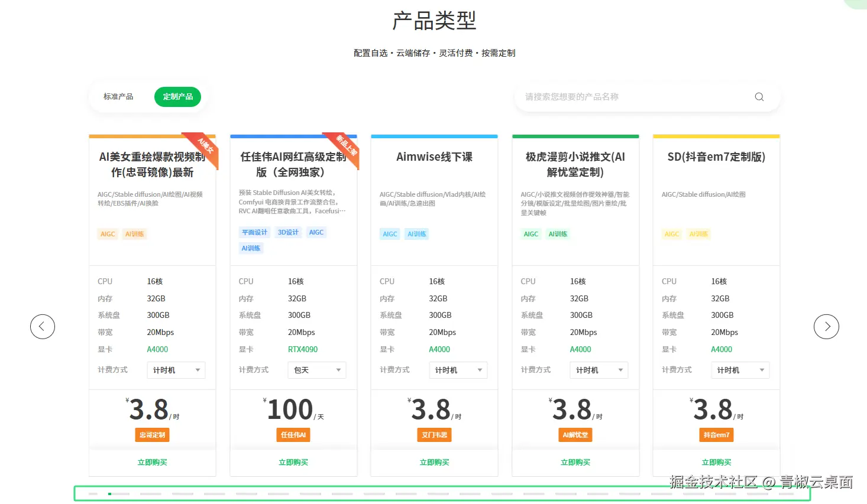Click AIGC tag on SD抖音em7 card

click(672, 234)
